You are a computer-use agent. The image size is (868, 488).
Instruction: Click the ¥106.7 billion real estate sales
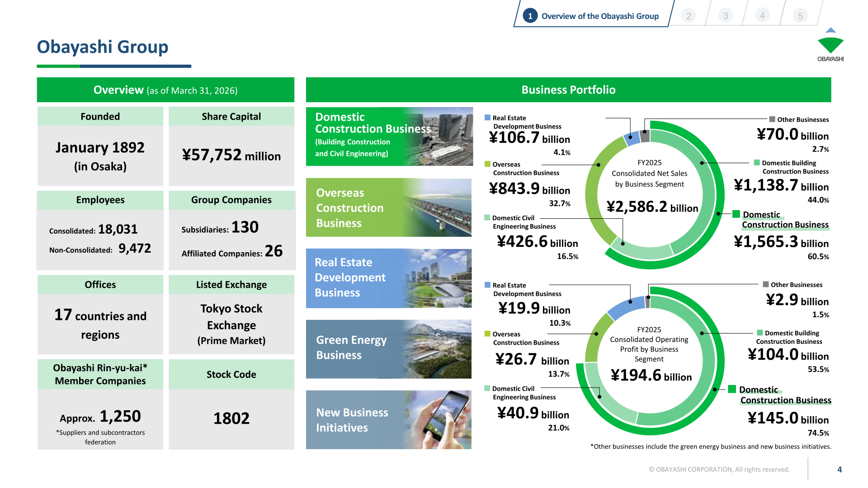[529, 137]
